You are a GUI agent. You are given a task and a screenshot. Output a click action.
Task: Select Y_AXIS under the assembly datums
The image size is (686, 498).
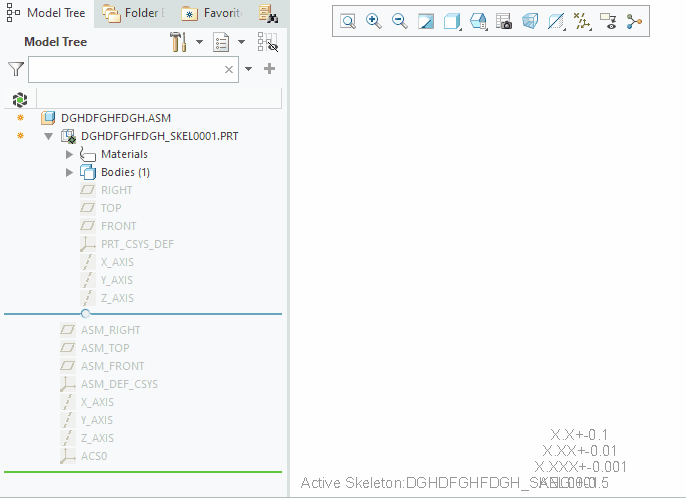(97, 420)
